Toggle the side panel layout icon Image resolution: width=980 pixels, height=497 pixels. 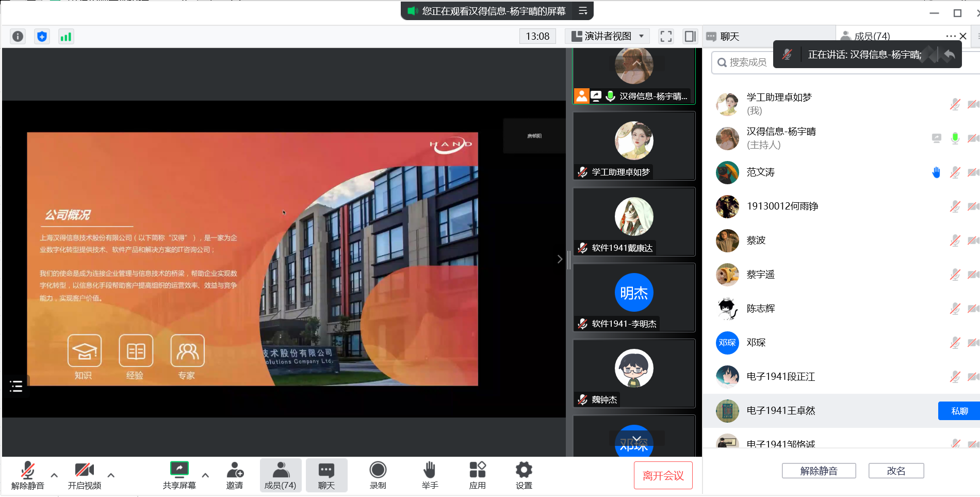point(690,36)
